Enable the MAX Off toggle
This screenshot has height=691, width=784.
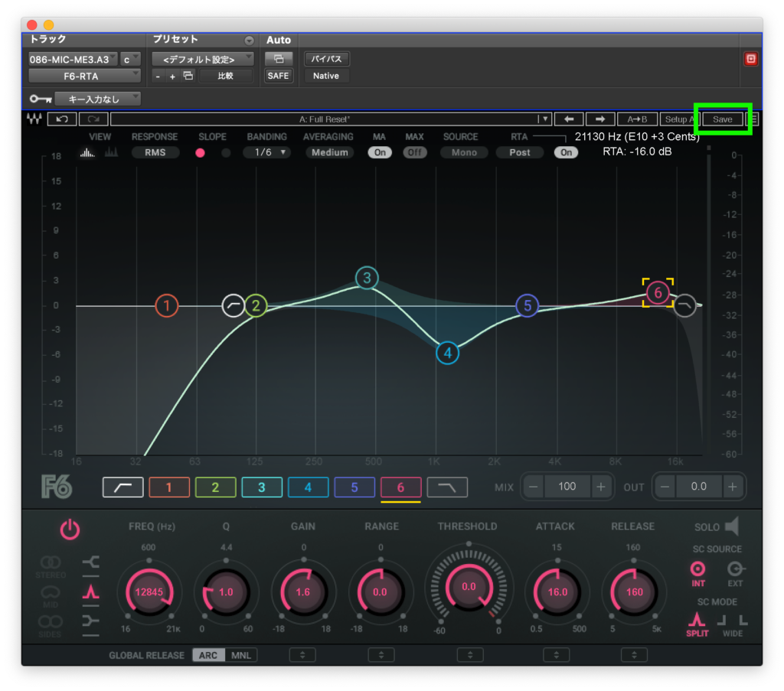tap(414, 152)
